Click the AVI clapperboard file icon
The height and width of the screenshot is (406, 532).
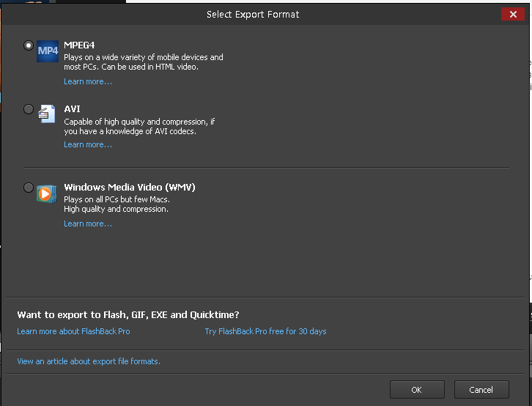(47, 114)
